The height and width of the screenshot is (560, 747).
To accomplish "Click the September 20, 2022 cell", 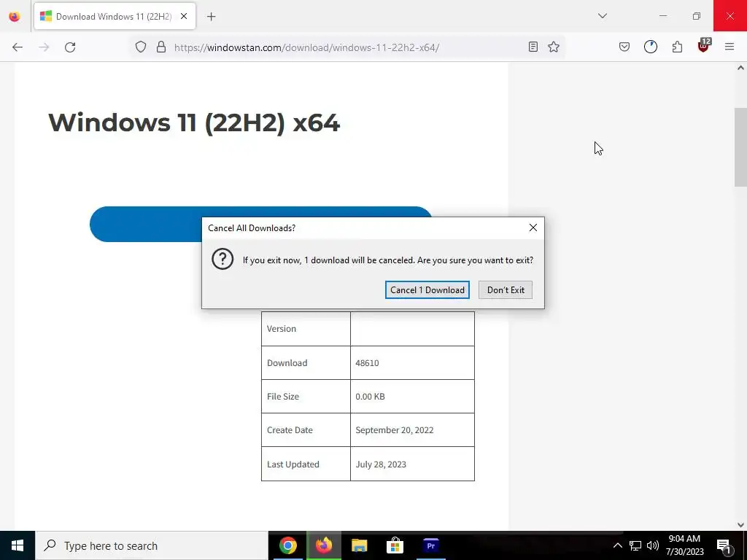I will coord(413,430).
